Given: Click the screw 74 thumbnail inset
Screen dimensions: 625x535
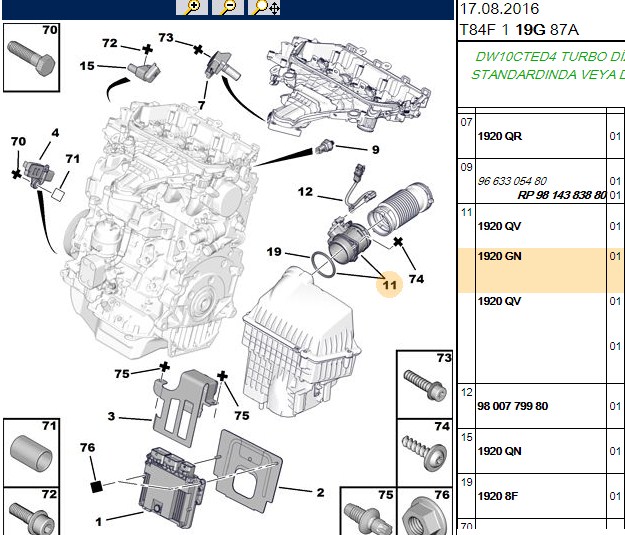Looking at the screenshot, I should [425, 452].
